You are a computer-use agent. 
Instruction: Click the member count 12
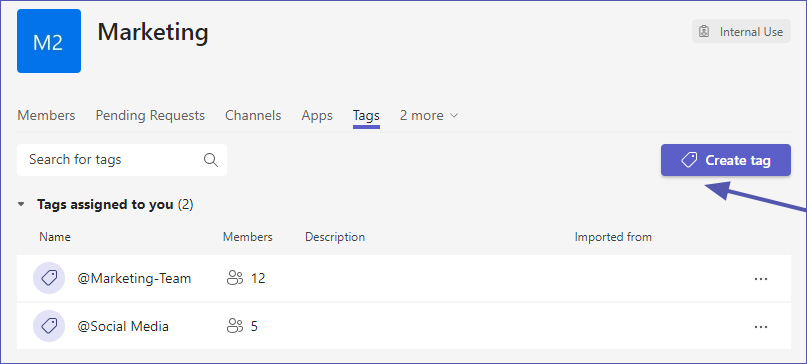(x=258, y=279)
